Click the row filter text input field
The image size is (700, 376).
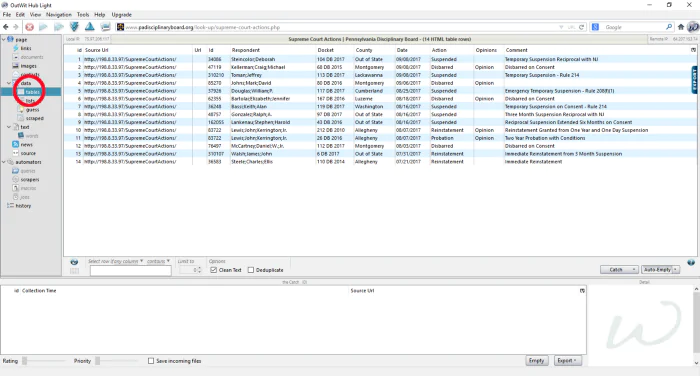click(130, 271)
